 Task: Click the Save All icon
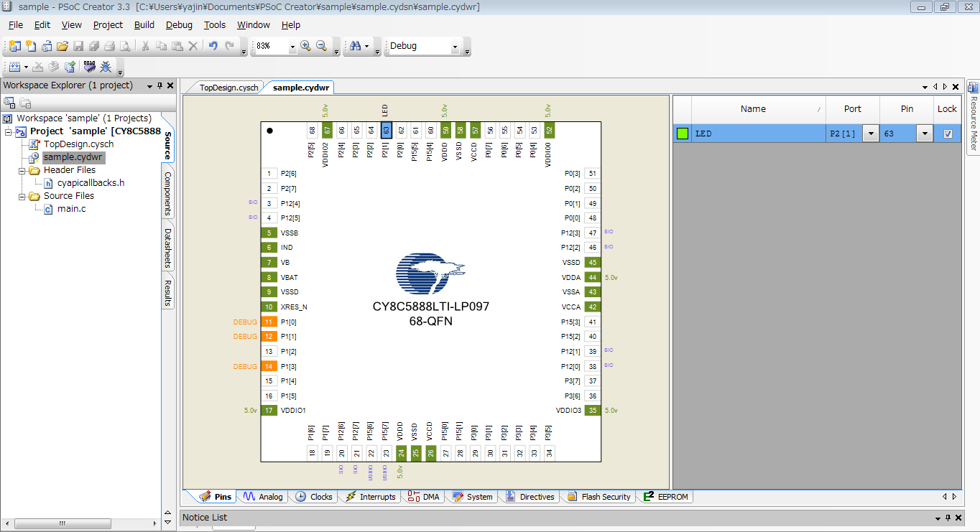[x=93, y=46]
